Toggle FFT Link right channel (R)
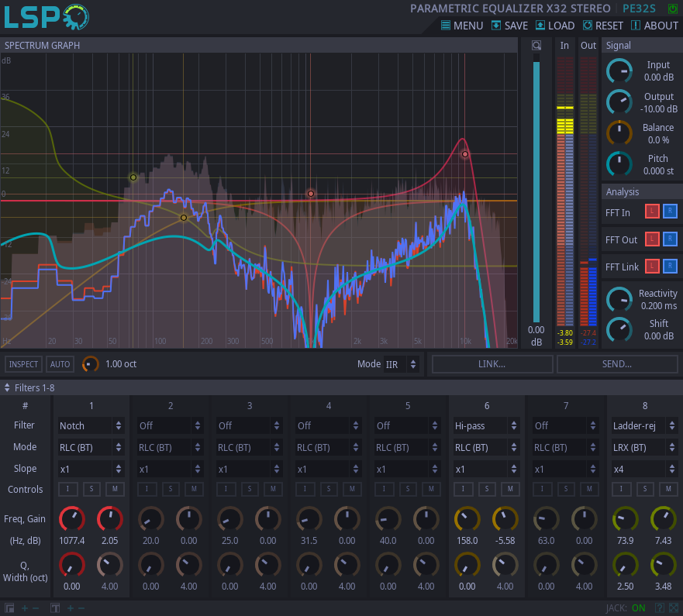The height and width of the screenshot is (616, 683). click(x=670, y=266)
